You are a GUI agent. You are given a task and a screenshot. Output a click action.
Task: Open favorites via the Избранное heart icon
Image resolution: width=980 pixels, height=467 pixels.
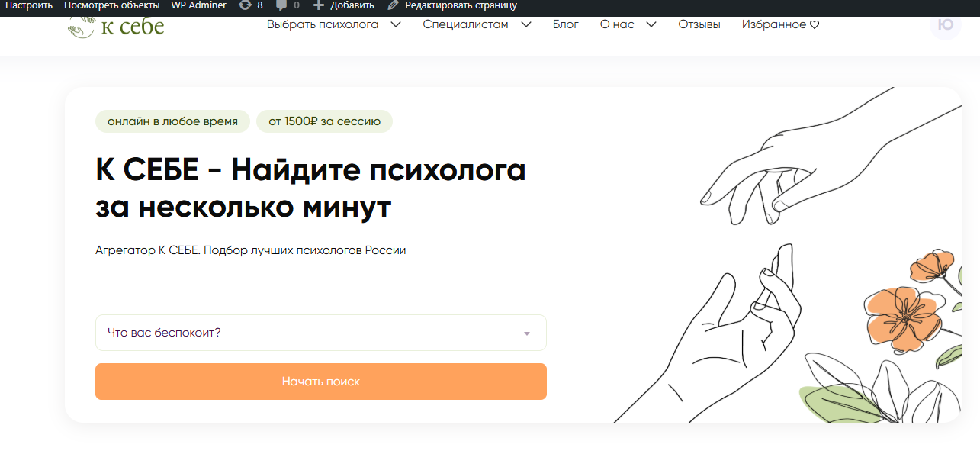click(x=815, y=25)
